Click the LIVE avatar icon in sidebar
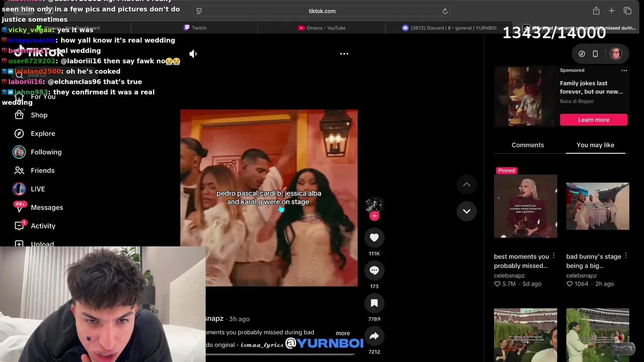644x362 pixels. [x=19, y=189]
